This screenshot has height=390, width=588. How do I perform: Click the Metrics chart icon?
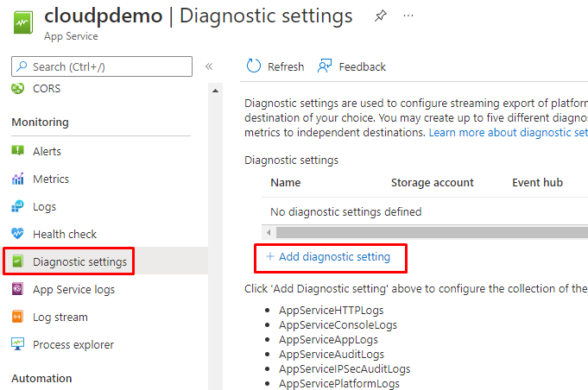click(x=18, y=179)
